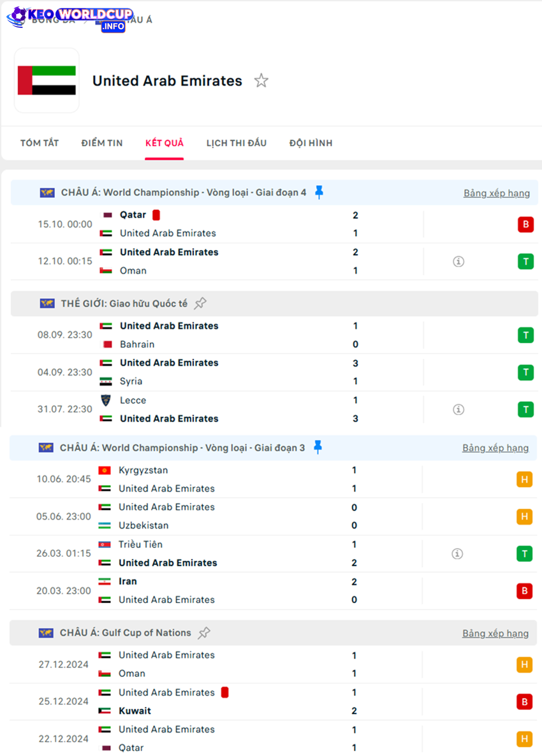Open Lecce team name
This screenshot has width=542, height=756.
pos(133,400)
